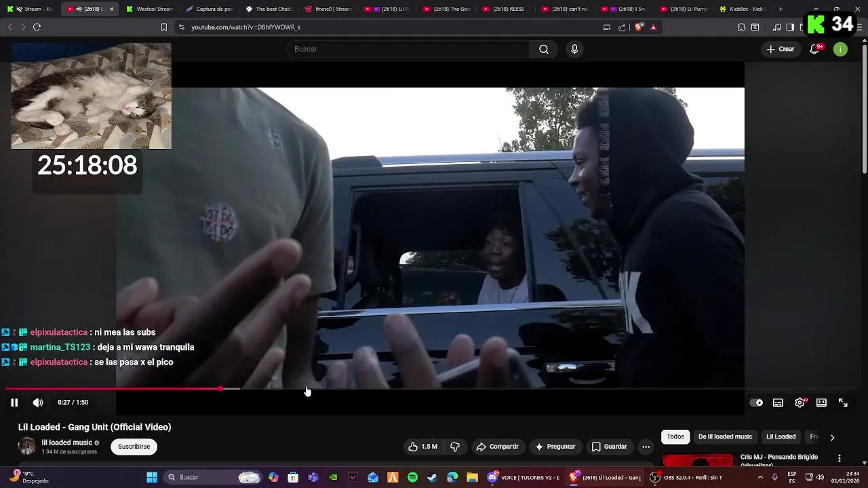Click the magnifier search button on YouTube
The image size is (868, 488).
544,49
